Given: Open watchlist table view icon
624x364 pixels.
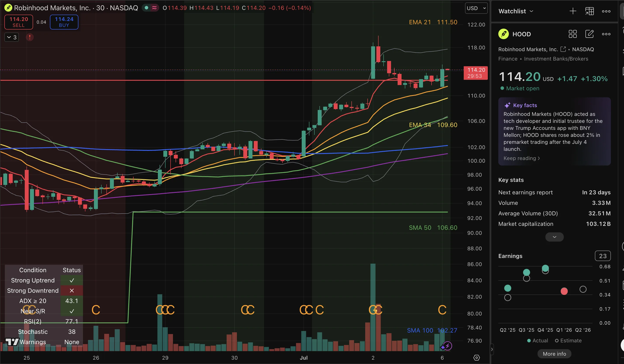Looking at the screenshot, I should (589, 11).
